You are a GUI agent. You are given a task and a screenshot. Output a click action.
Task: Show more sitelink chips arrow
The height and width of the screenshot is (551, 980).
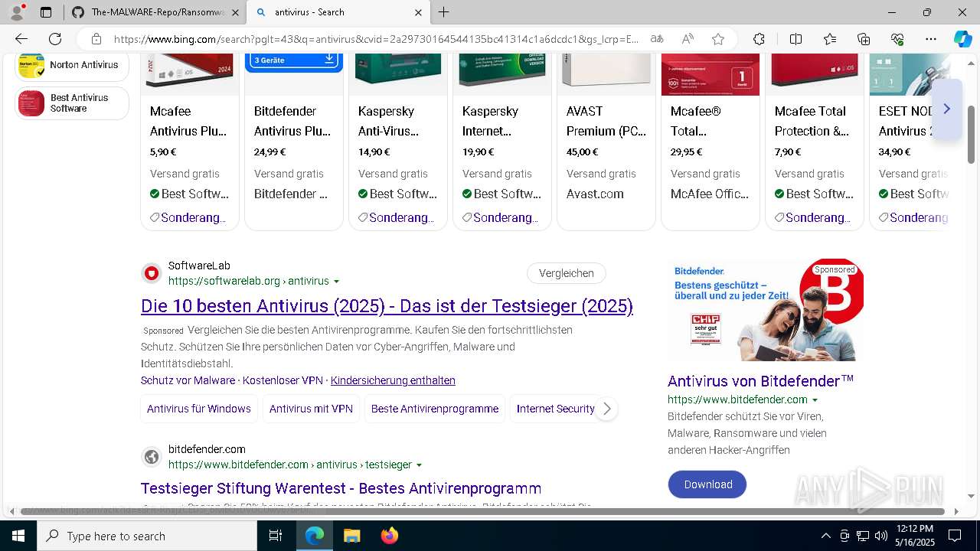606,409
